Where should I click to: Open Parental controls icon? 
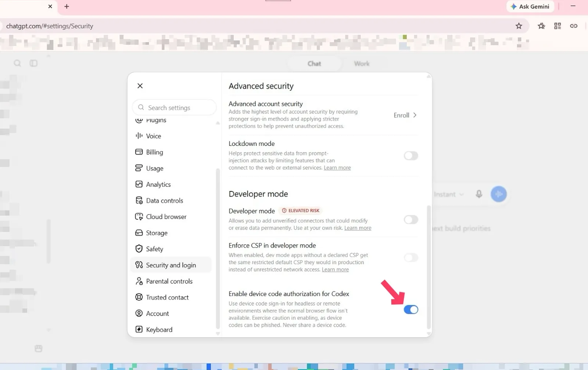pos(139,281)
